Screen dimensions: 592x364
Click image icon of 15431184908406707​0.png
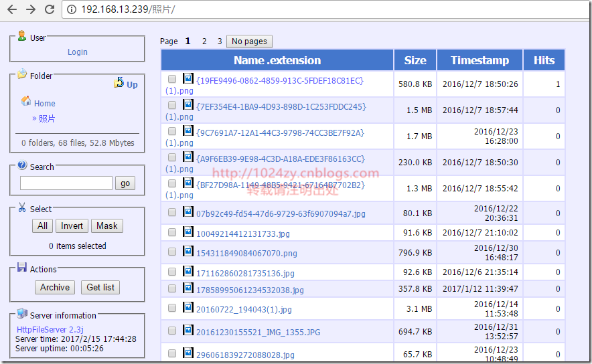pyautogui.click(x=188, y=251)
